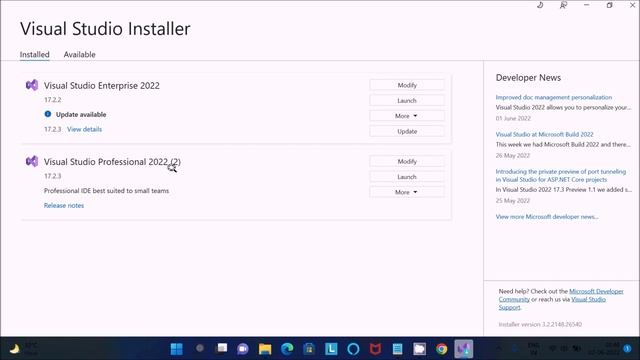
Task: Launch Visual Studio Enterprise 2022
Action: (x=407, y=100)
